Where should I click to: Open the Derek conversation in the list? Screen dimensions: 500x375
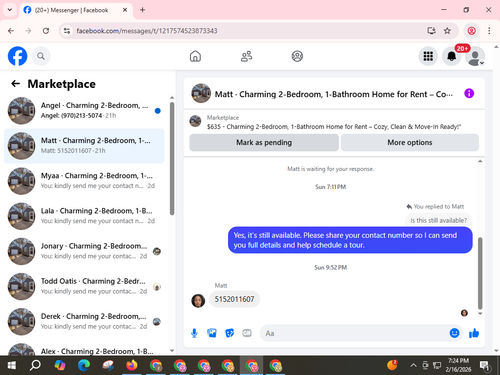(84, 322)
